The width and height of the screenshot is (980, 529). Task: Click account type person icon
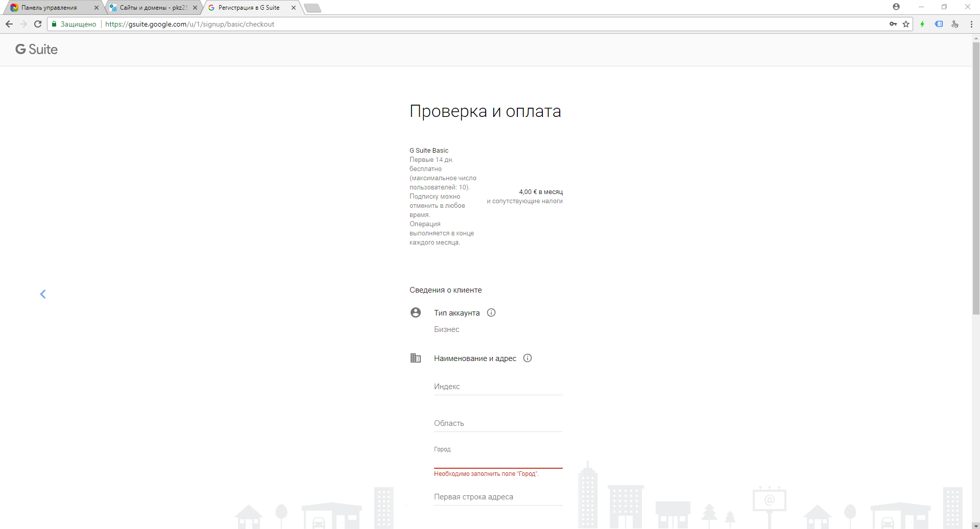[416, 312]
